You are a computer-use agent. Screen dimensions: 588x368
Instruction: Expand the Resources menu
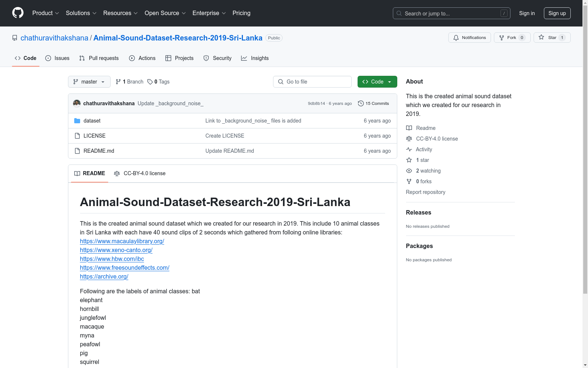point(121,13)
